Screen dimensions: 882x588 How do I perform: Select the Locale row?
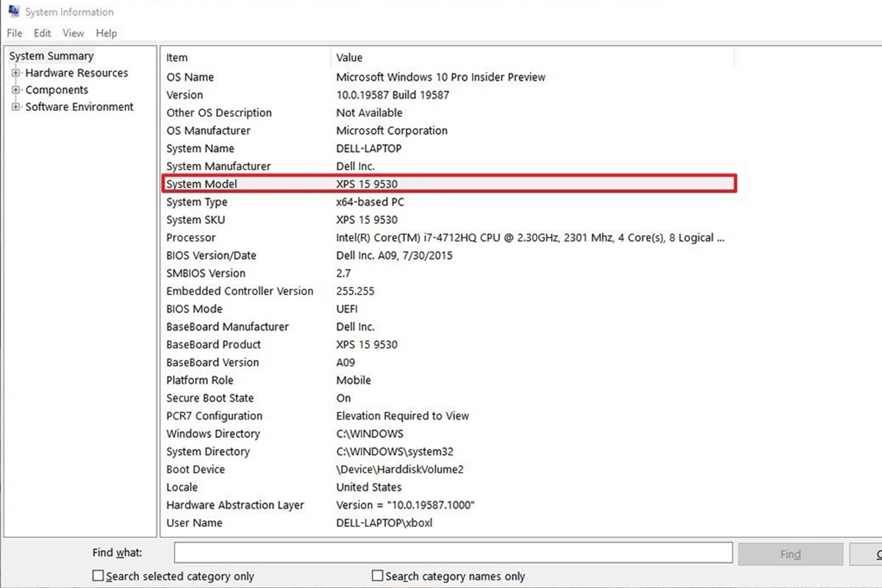tap(448, 487)
